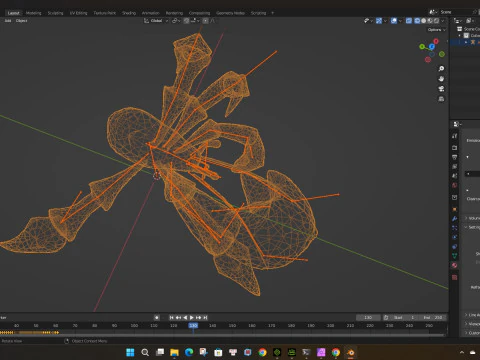
Task: Open the viewport Options dropdown
Action: pos(437,30)
